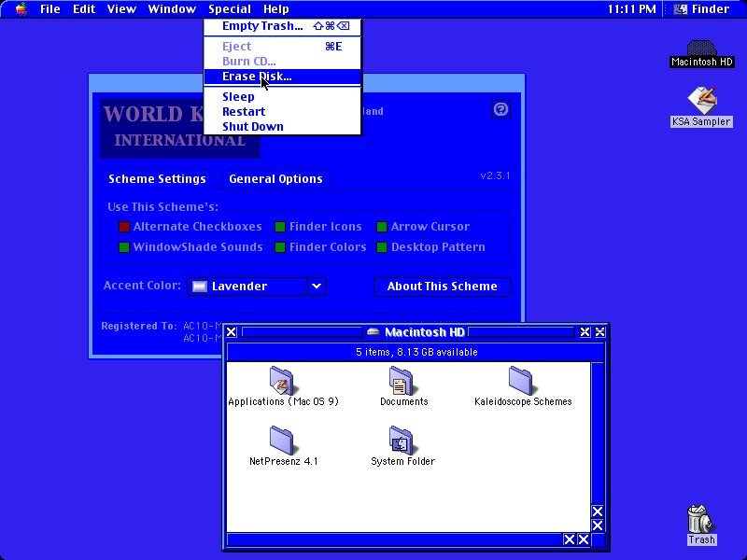Toggle the WindowShade Sounds checkbox
Image resolution: width=747 pixels, height=560 pixels.
124,247
